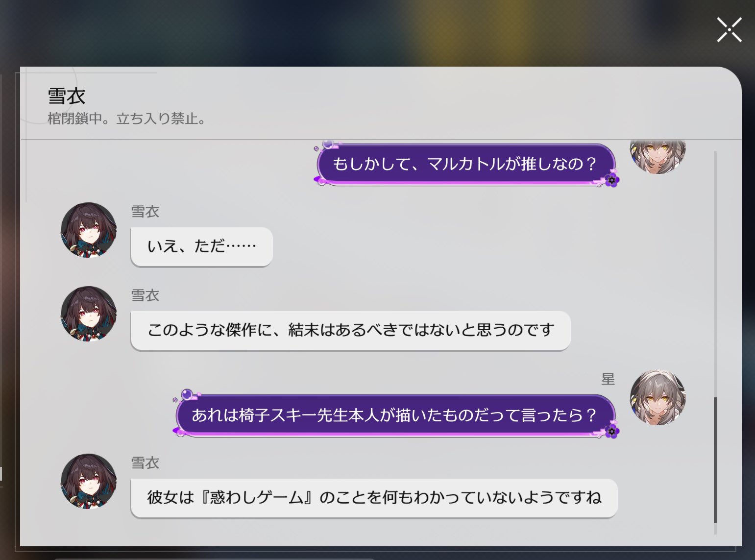Click the sender name 星 above the purple bubble
755x560 pixels.
pyautogui.click(x=608, y=379)
